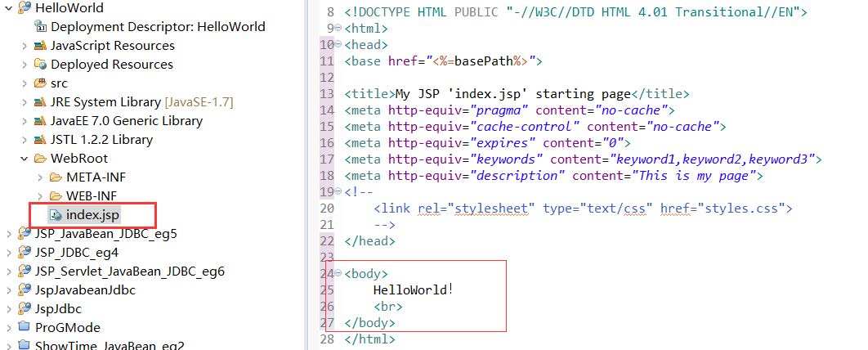Image resolution: width=868 pixels, height=350 pixels.
Task: Click the src package folder icon
Action: (40, 83)
